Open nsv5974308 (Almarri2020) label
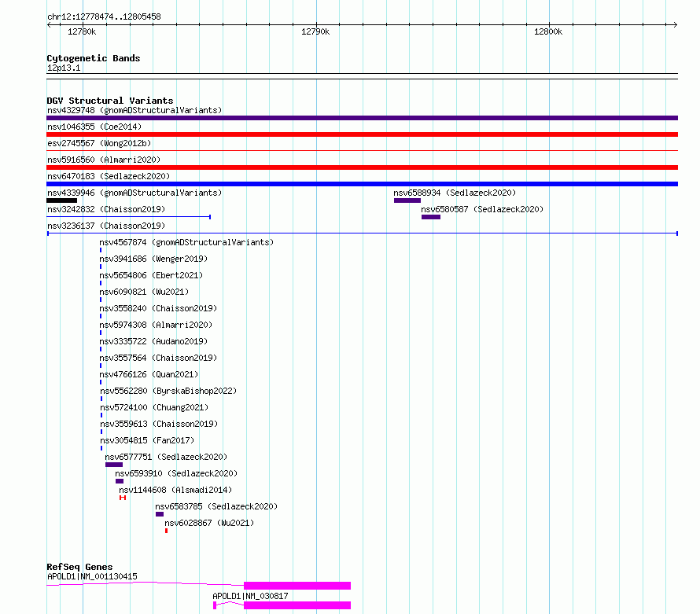Screen dimensions: 700x614 156,325
